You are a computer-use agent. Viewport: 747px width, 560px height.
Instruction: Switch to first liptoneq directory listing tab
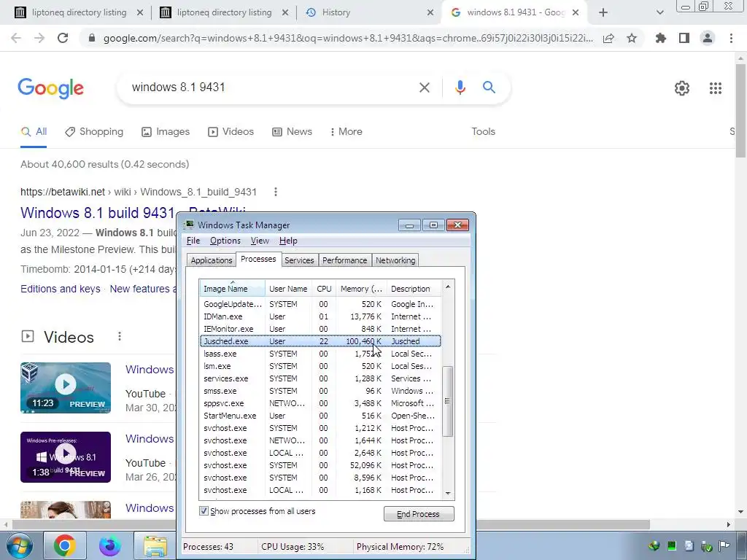tap(79, 13)
